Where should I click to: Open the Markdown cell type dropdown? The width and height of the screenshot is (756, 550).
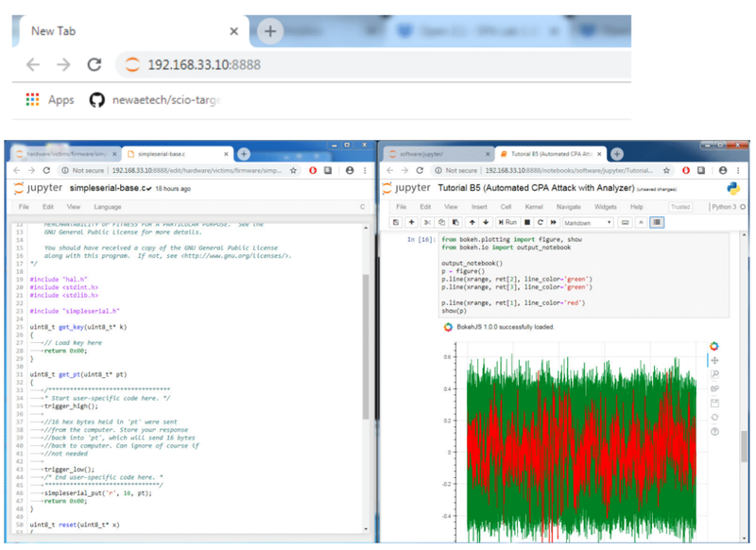[586, 222]
